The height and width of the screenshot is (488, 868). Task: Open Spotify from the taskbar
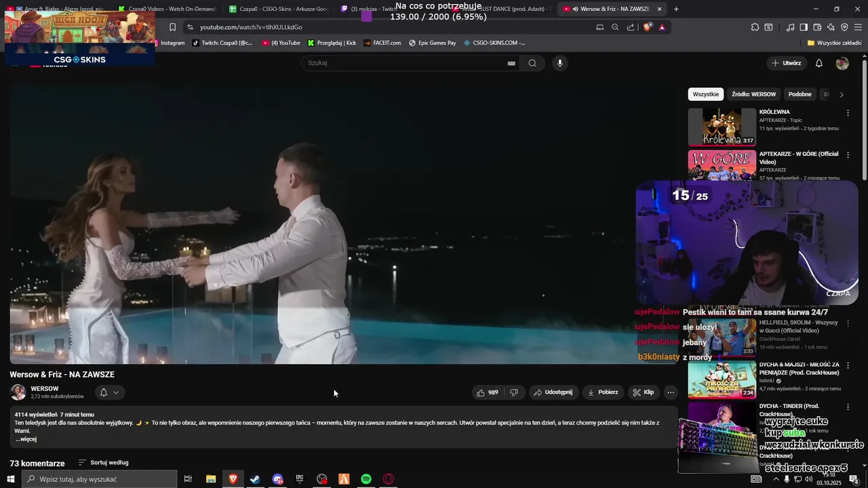[x=366, y=479]
